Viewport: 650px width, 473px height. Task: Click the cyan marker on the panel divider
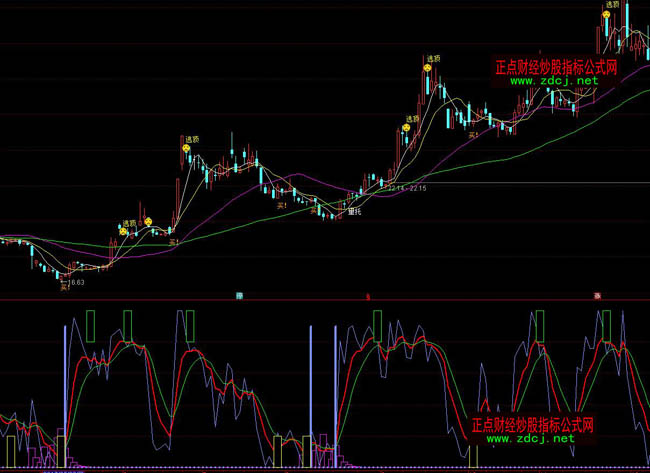(x=240, y=296)
